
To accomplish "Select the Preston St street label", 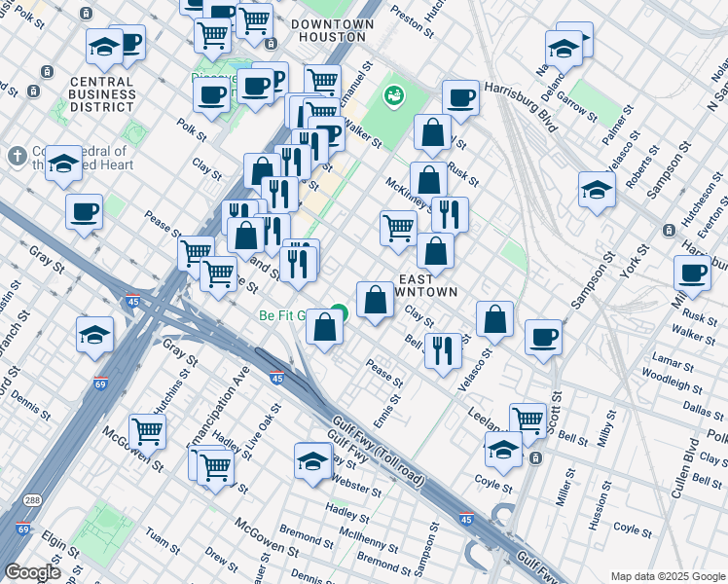I will click(x=412, y=21).
